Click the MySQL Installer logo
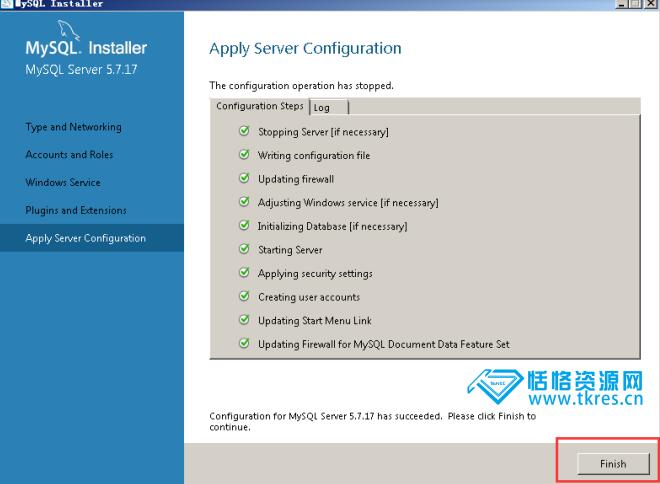Image resolution: width=660 pixels, height=484 pixels. click(85, 48)
